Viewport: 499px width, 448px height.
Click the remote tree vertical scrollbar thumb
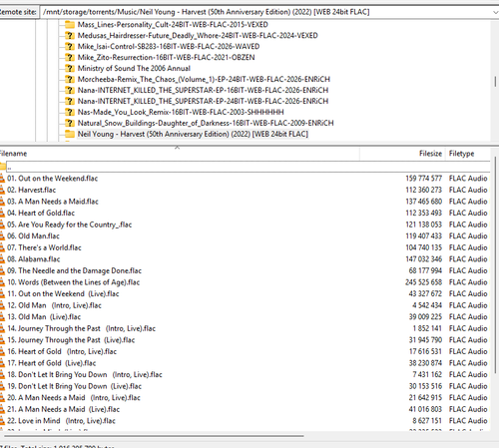pyautogui.click(x=495, y=81)
